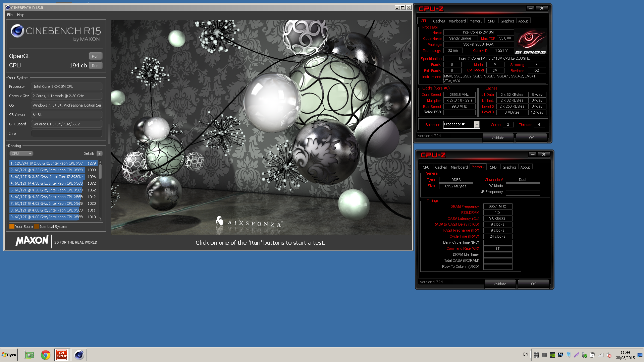644x362 pixels.
Task: Open Graphics tab in bottom CPU-Z window
Action: tap(509, 167)
